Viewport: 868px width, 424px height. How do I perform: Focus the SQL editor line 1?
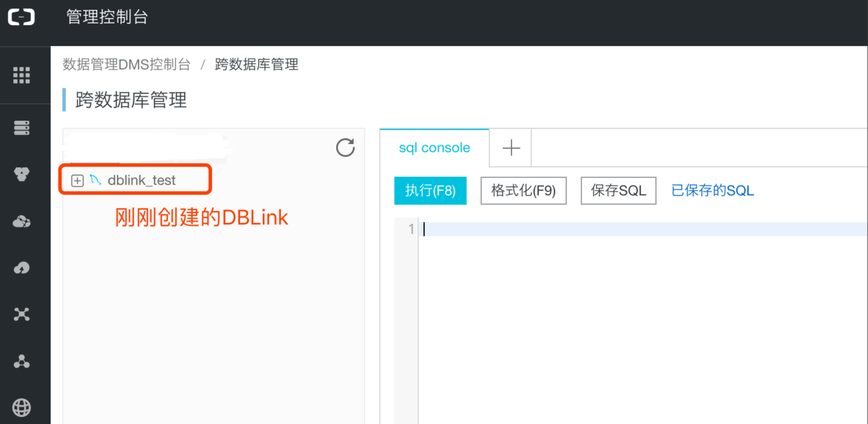pos(644,229)
